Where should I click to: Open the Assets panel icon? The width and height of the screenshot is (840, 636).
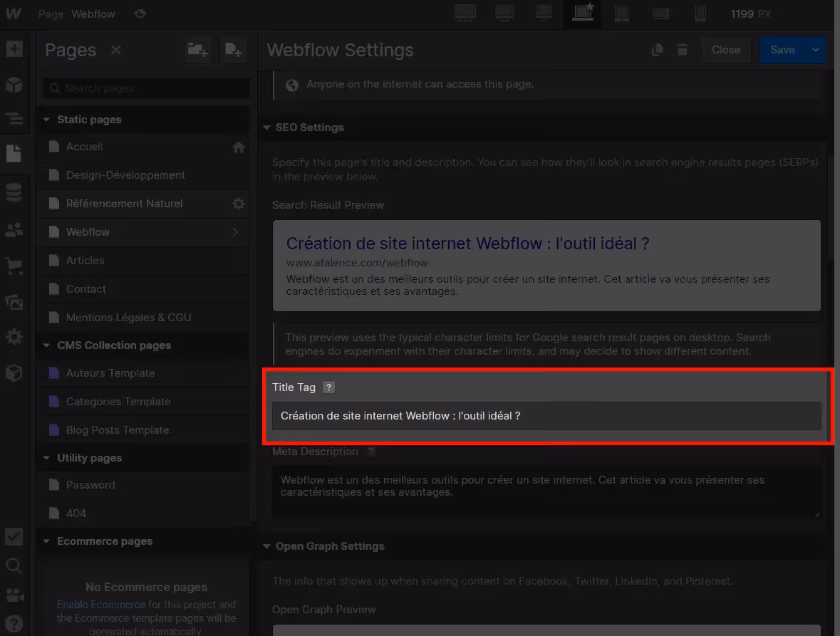coord(14,303)
